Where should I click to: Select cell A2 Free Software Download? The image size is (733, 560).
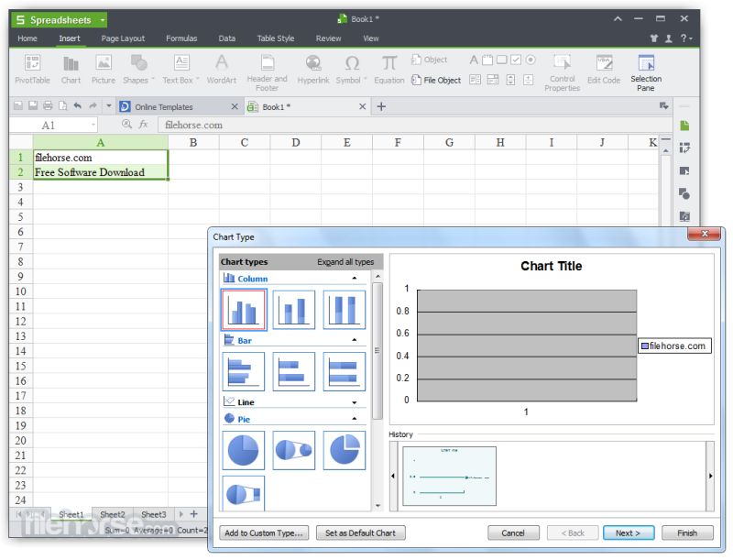click(100, 172)
